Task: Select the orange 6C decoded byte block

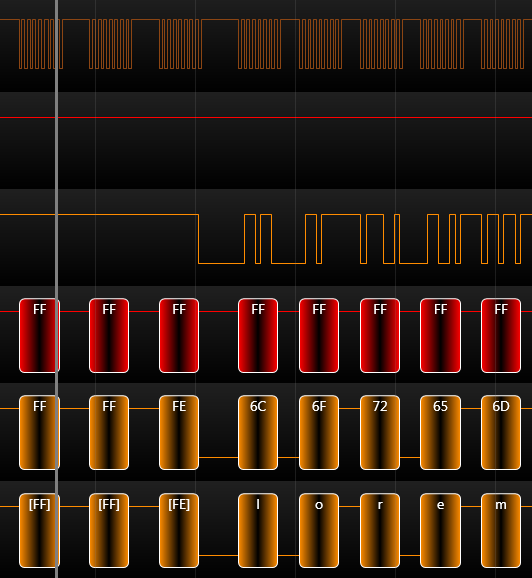Action: (258, 432)
